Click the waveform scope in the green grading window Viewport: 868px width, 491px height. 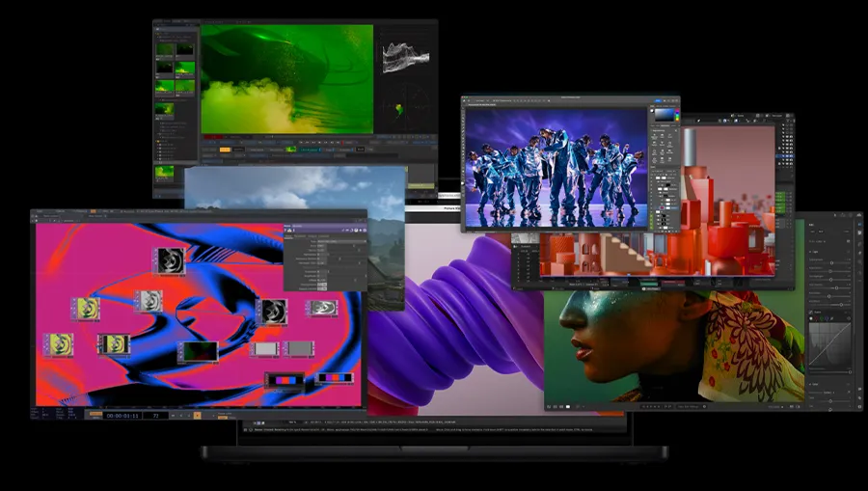pos(406,57)
